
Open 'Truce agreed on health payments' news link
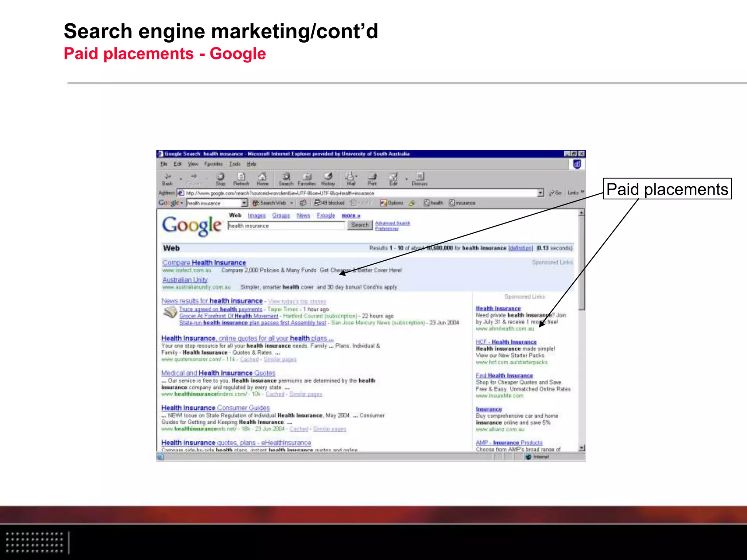221,309
